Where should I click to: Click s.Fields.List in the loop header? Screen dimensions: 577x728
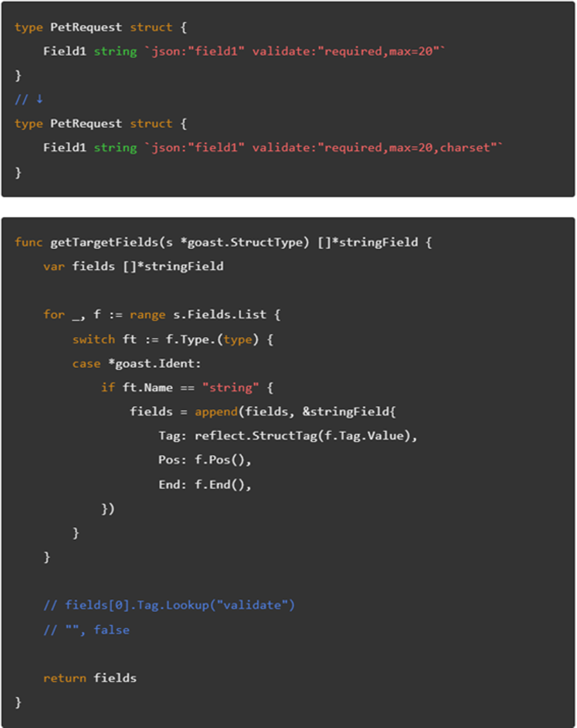(x=220, y=315)
